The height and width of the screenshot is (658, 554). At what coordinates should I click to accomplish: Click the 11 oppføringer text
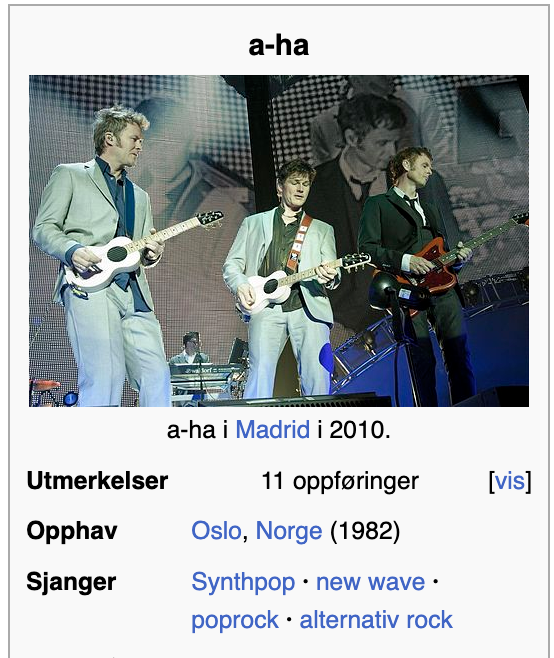click(340, 481)
